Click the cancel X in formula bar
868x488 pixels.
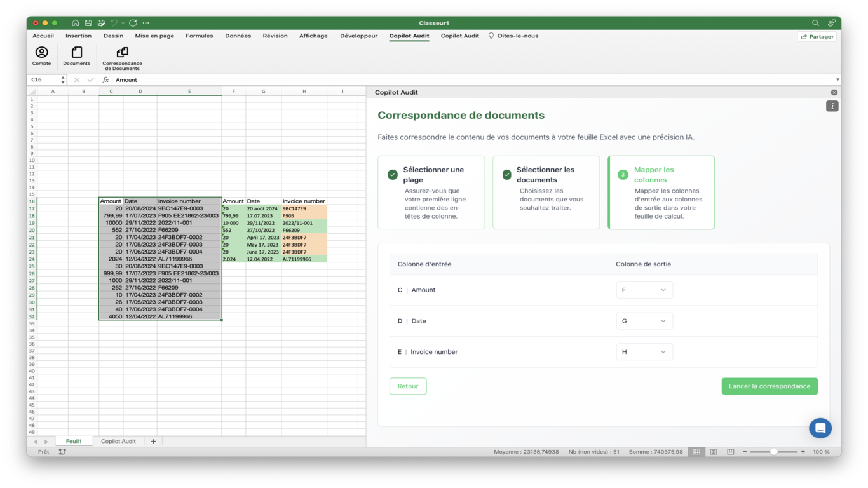(76, 80)
